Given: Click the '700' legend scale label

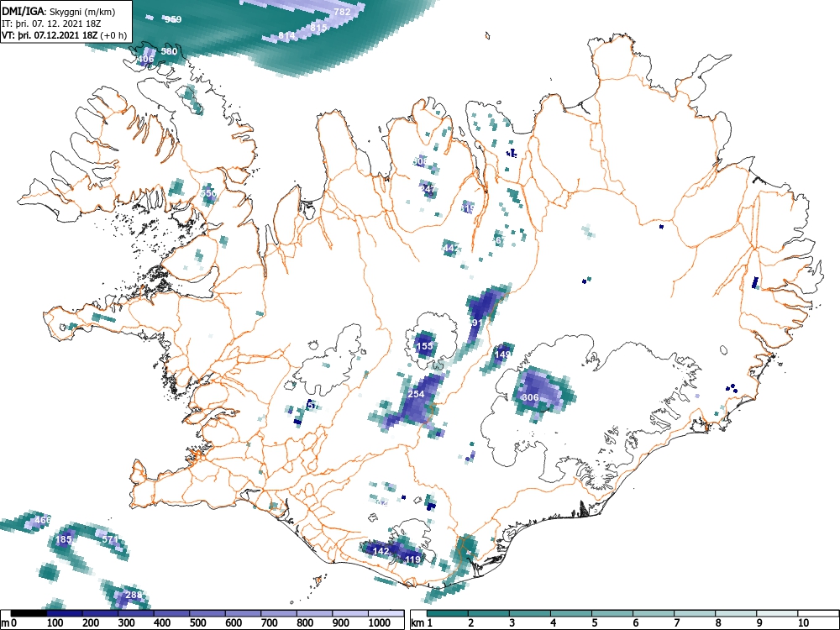Looking at the screenshot, I should tap(269, 623).
